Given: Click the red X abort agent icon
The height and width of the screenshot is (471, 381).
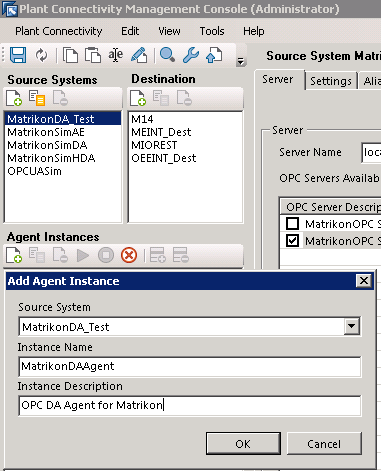Looking at the screenshot, I should point(129,256).
